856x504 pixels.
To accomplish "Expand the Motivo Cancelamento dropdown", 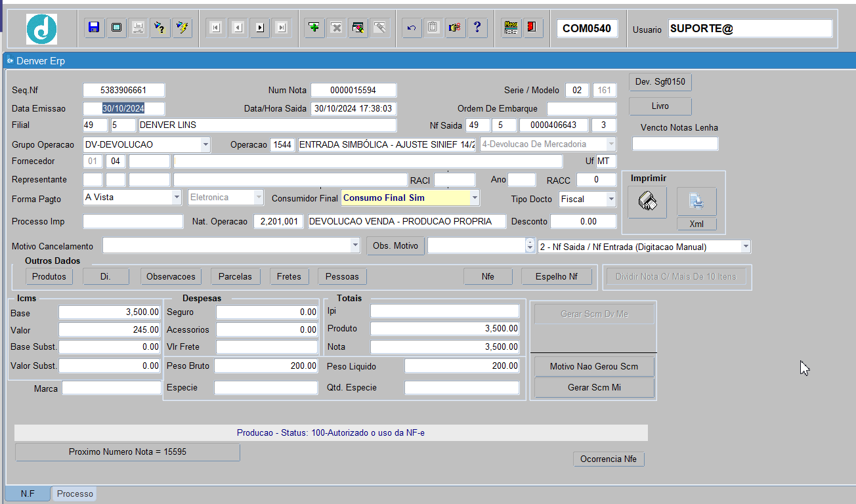I will click(355, 246).
